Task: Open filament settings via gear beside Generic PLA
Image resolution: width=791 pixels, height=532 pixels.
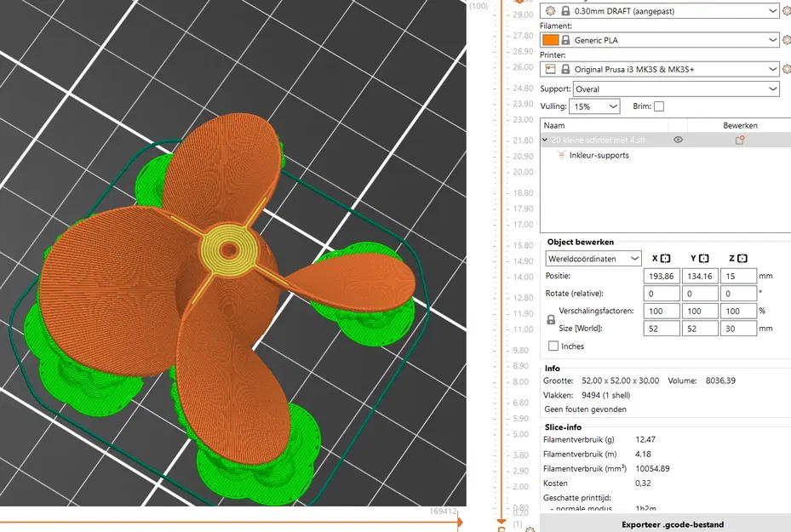Action: point(787,40)
